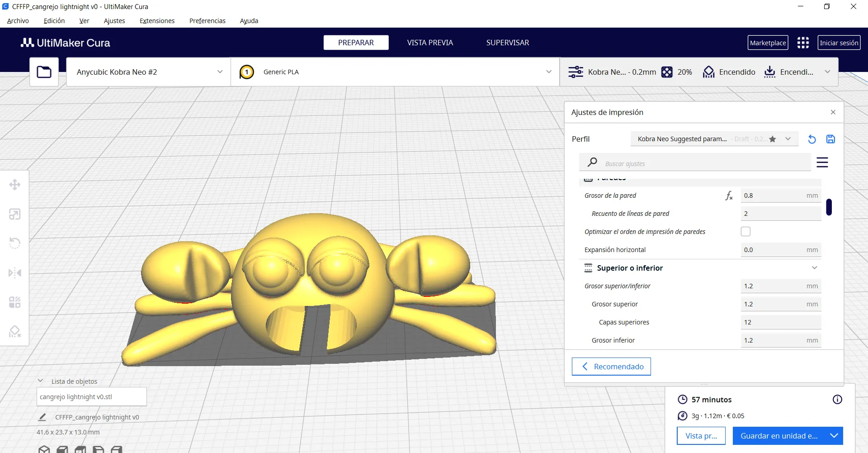868x453 pixels.
Task: Collapse the Superior o inferior section
Action: click(814, 268)
